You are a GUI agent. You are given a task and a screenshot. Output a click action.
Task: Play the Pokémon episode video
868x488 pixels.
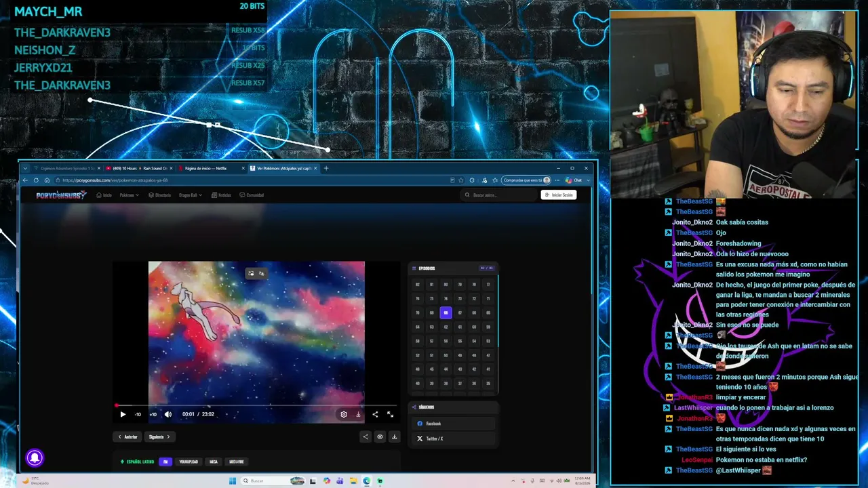click(123, 414)
